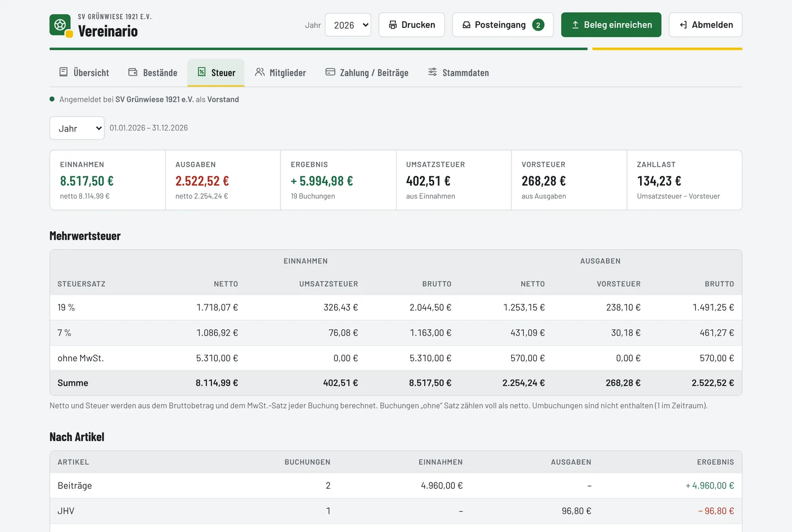Click the Abmelden button

[705, 25]
